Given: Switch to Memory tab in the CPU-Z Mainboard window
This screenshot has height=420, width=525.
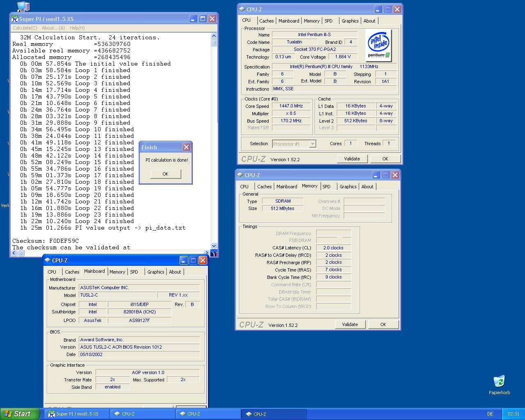Looking at the screenshot, I should coord(117,272).
